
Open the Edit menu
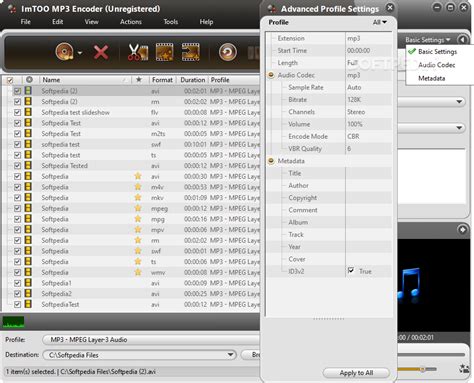58,22
